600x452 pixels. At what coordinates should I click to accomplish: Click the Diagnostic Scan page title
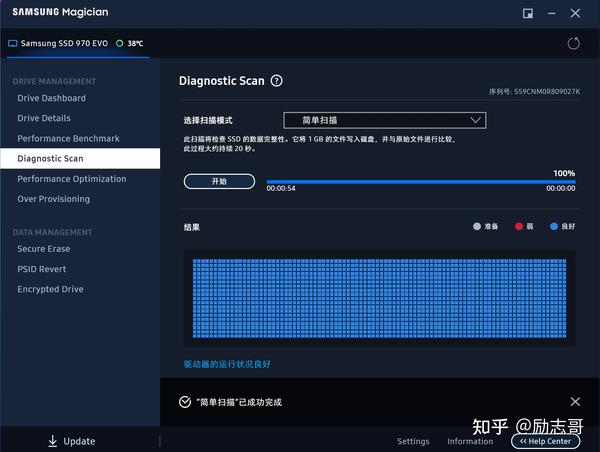click(222, 81)
